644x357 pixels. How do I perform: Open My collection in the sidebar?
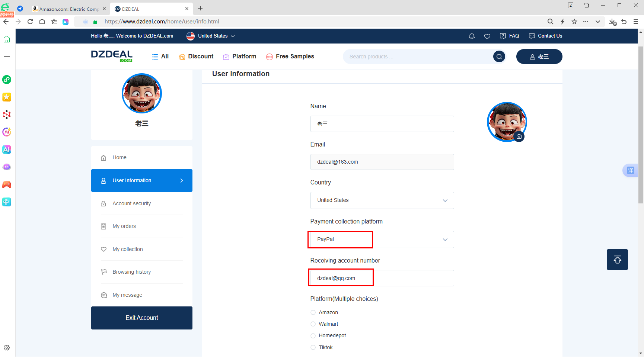(x=142, y=249)
